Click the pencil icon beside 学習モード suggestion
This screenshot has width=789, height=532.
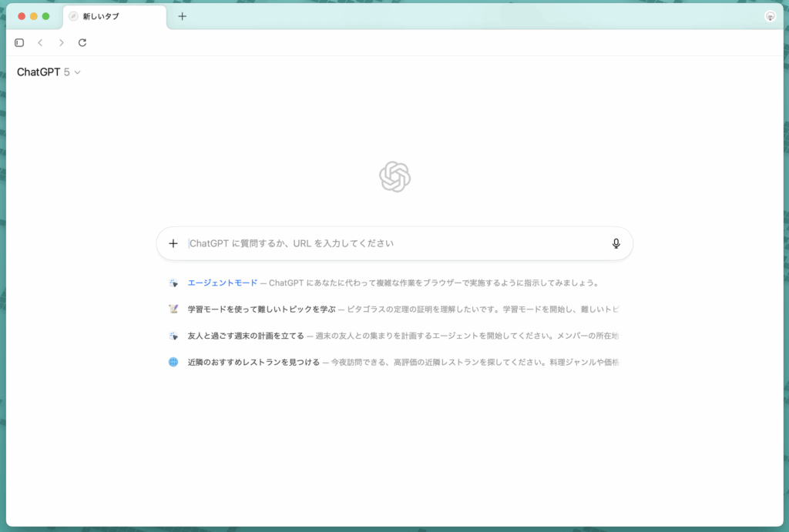click(173, 309)
